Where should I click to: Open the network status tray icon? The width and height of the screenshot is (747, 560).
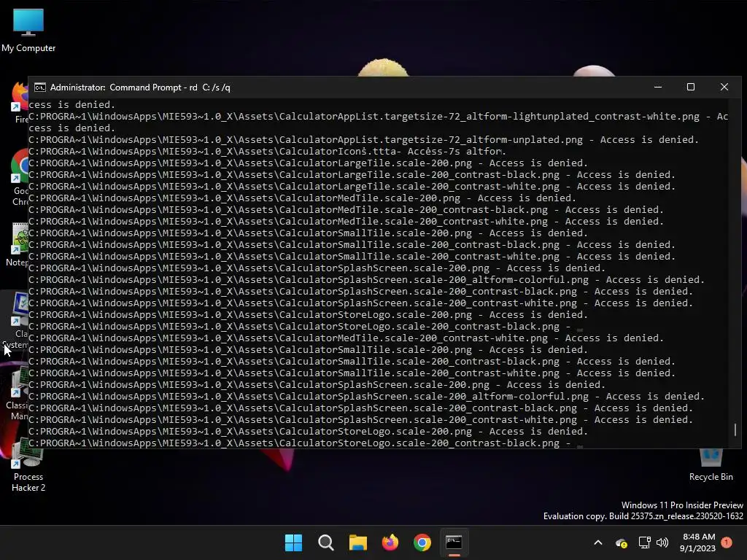[644, 542]
